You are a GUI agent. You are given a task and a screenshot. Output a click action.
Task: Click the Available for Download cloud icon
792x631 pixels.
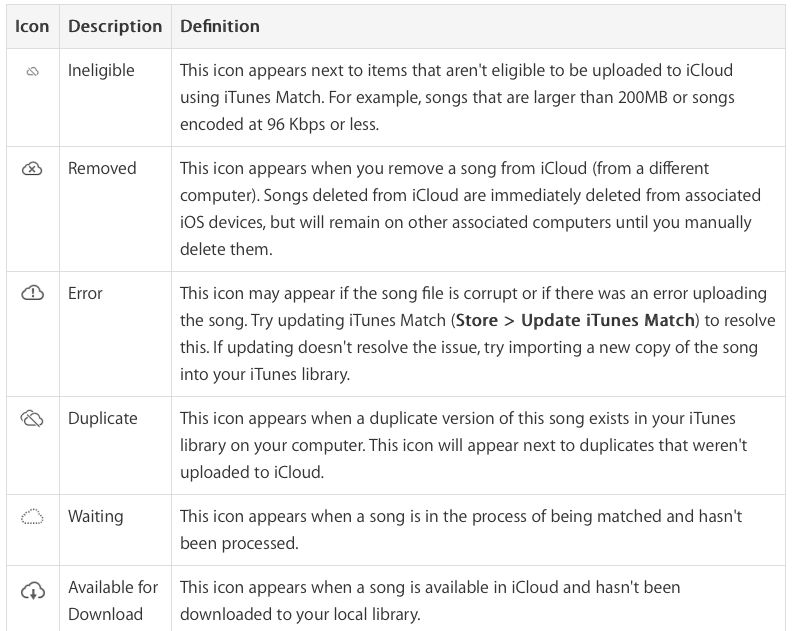33,591
